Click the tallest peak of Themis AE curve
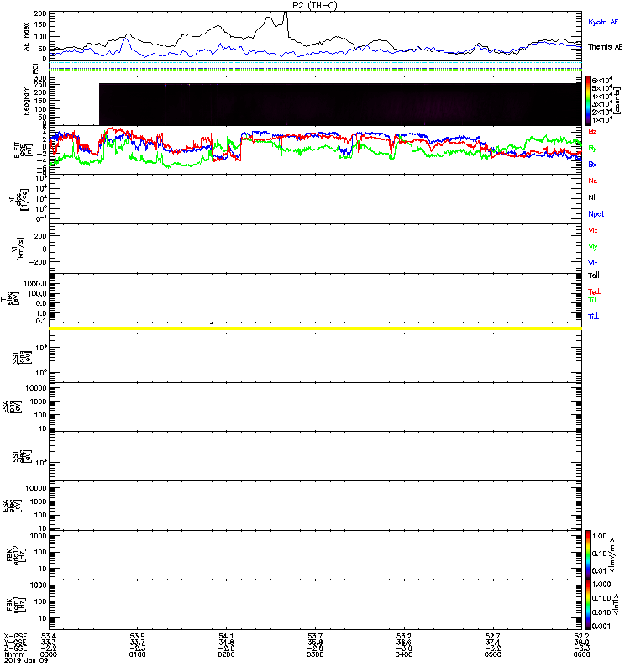The height and width of the screenshot is (672, 630). point(286,13)
